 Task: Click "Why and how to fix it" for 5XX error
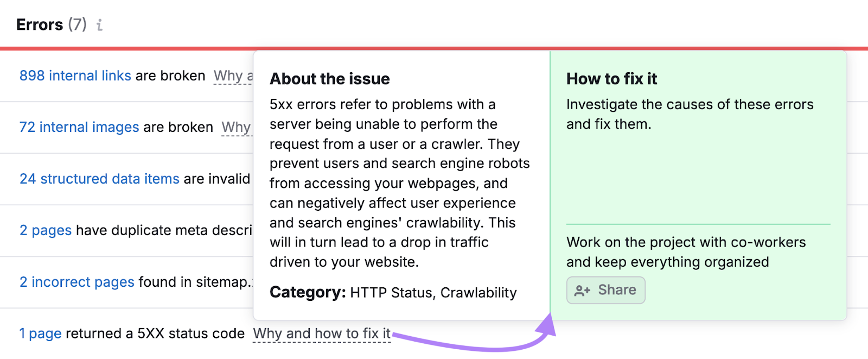tap(322, 333)
